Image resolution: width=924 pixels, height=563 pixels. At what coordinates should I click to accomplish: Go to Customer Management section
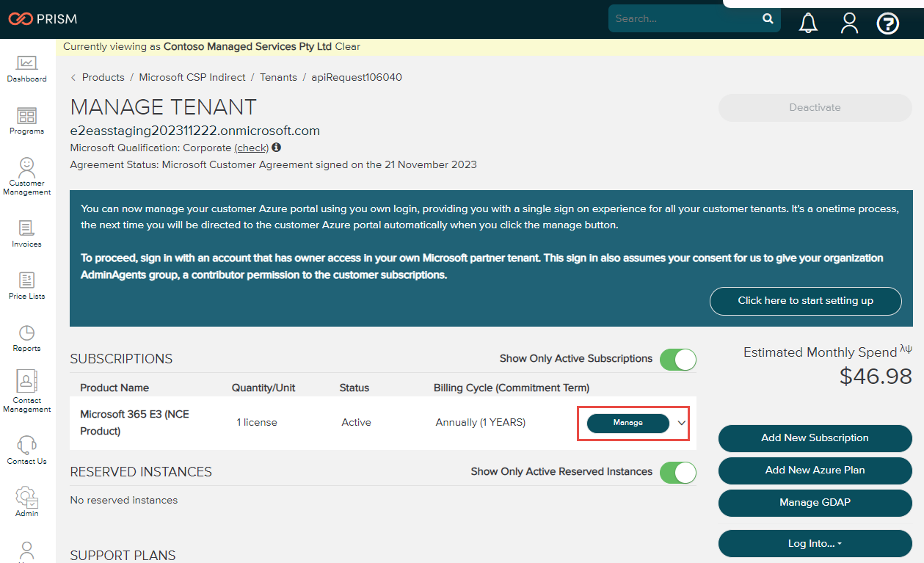point(27,176)
